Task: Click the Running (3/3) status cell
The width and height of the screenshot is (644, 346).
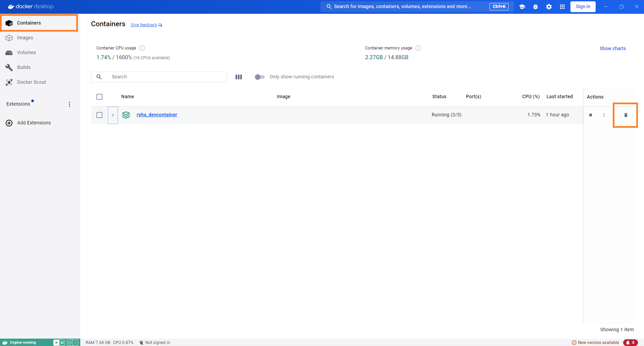Action: pyautogui.click(x=446, y=115)
